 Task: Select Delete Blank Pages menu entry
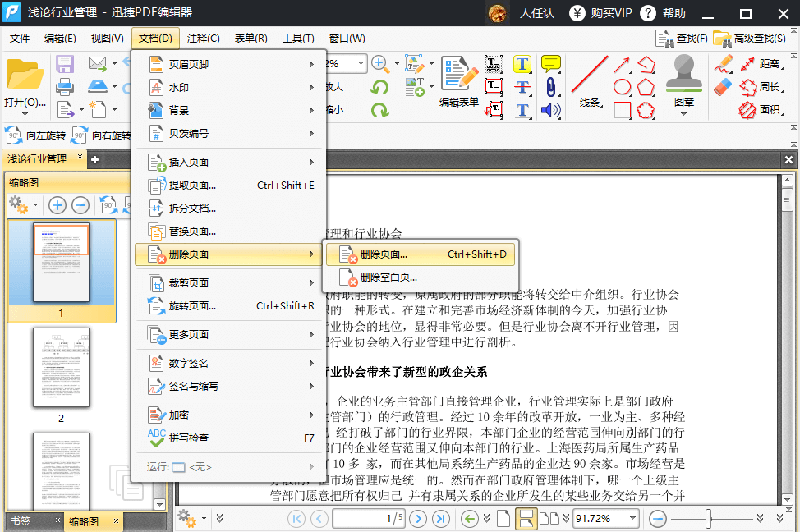(386, 277)
